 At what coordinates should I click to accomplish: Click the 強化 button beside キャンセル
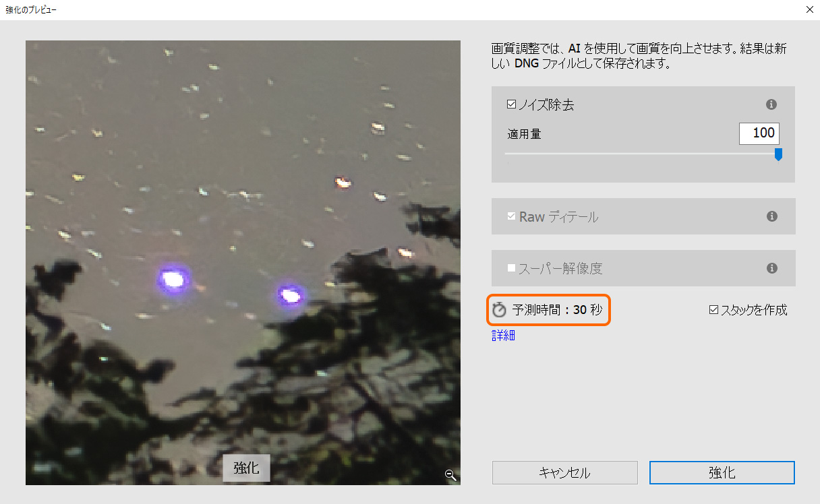722,472
